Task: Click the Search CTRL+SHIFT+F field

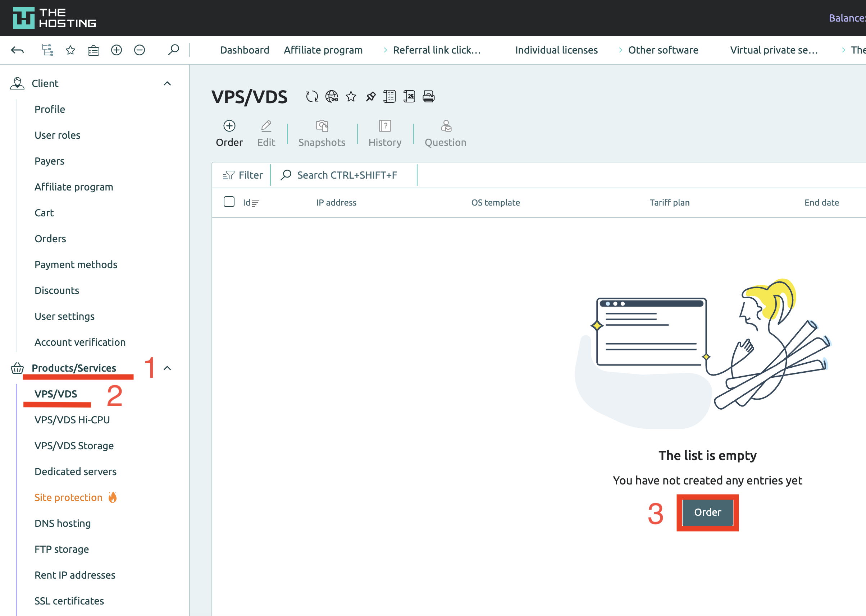Action: [346, 175]
